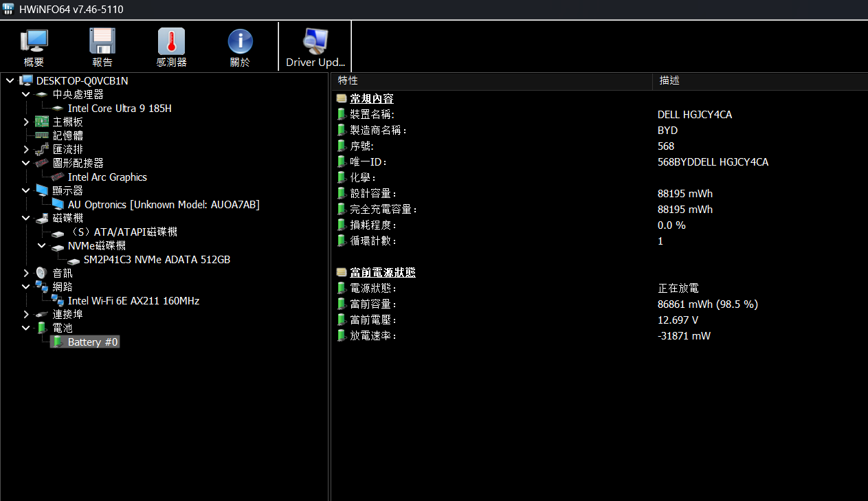Collapse the 磁碟機 tree node
The image size is (868, 501).
26,218
